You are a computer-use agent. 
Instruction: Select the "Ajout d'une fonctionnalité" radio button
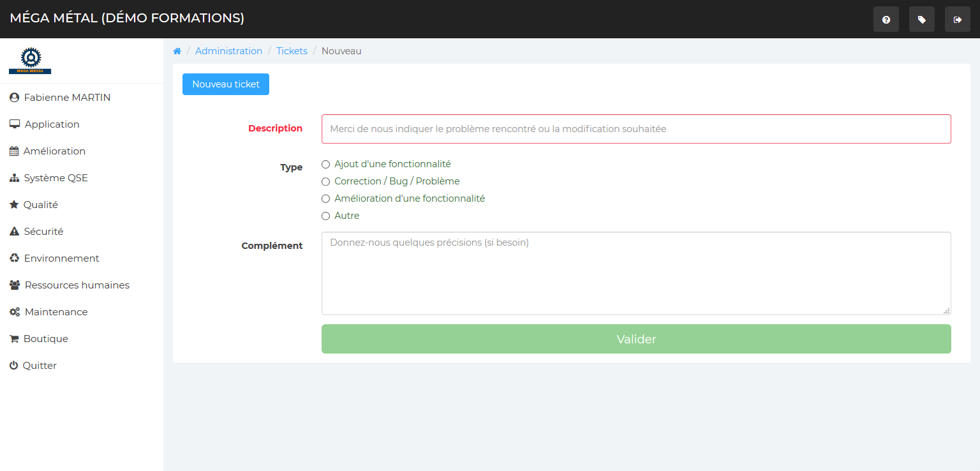(x=325, y=165)
